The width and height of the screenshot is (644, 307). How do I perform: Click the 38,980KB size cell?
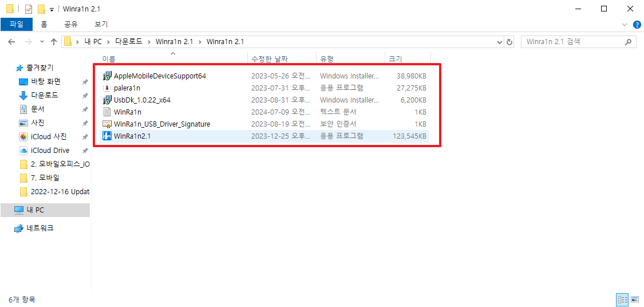tap(412, 76)
